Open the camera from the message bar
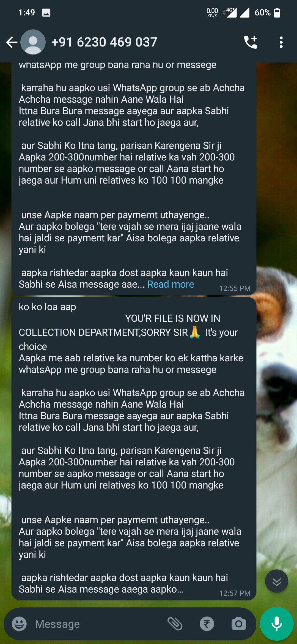297x644 pixels. [x=239, y=624]
